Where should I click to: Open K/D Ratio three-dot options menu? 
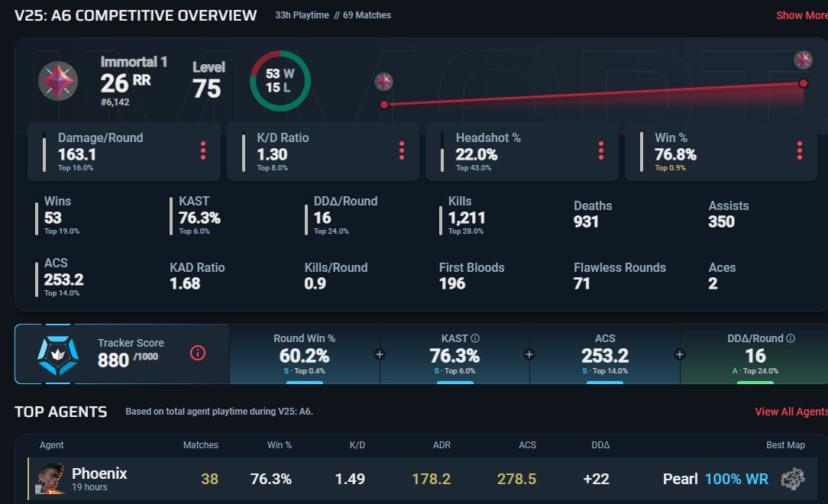402,151
